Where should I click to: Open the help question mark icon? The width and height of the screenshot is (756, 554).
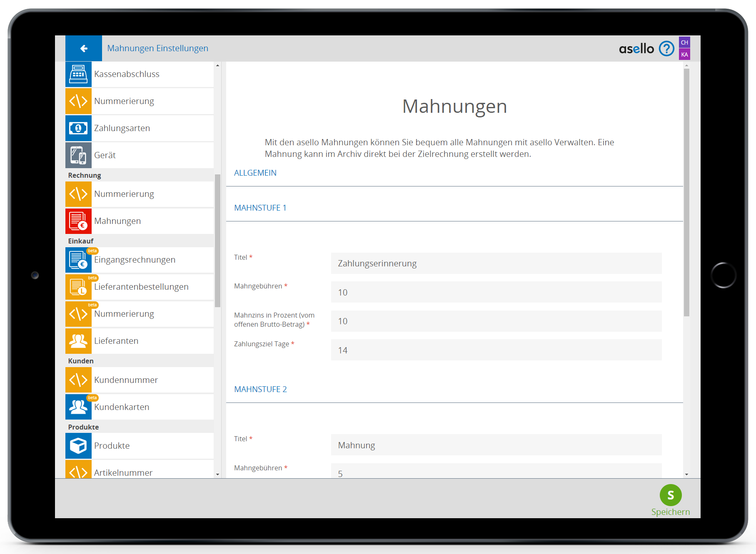pos(666,49)
